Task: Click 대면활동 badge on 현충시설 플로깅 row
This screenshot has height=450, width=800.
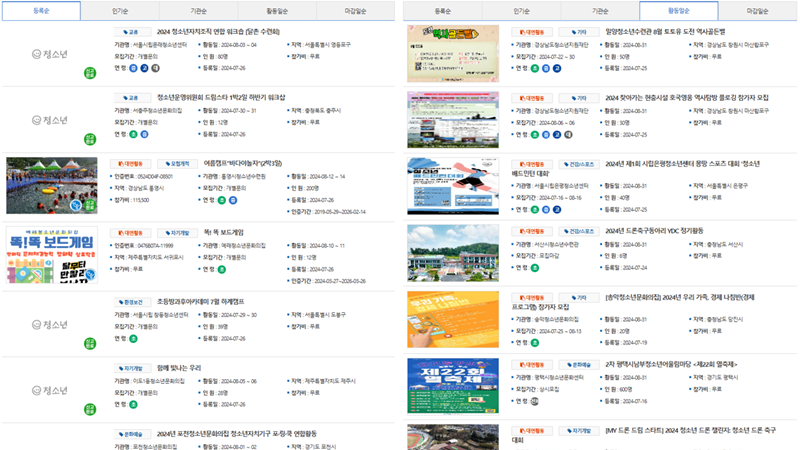Action: 532,98
